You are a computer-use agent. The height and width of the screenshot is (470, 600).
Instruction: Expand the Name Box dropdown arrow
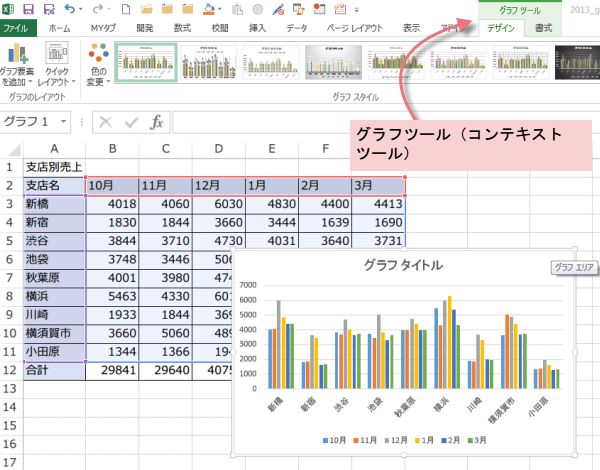pyautogui.click(x=65, y=122)
